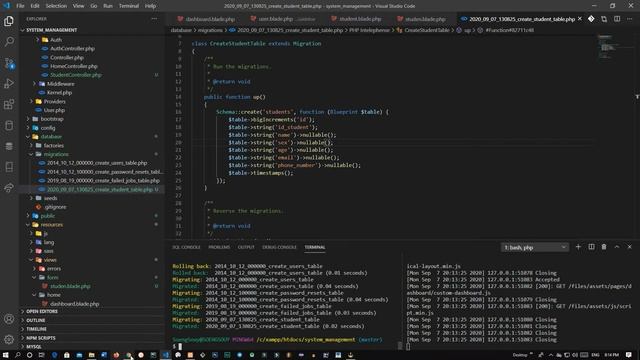This screenshot has width=640, height=360.
Task: Open the Help menu
Action: tap(150, 6)
